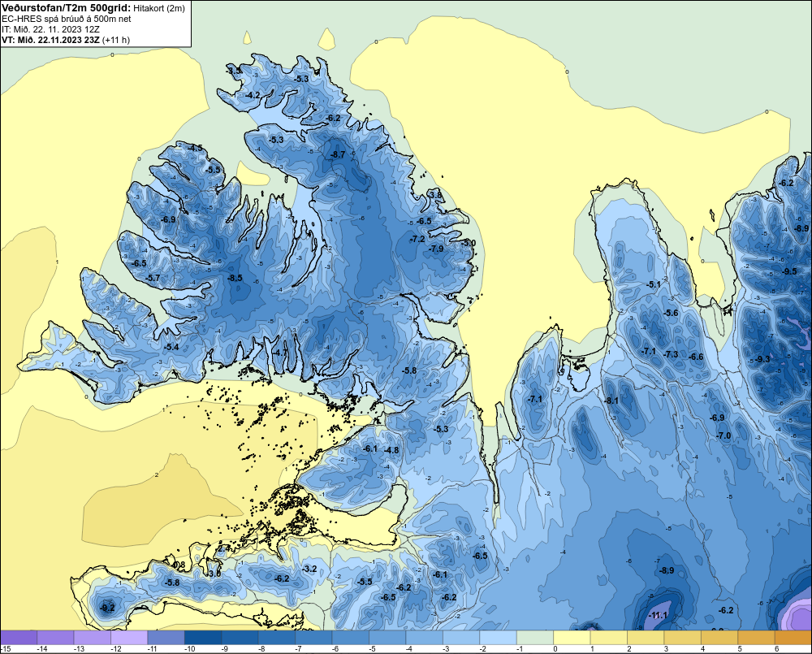Screen dimensions: 812x654
Task: Click the -6.6 temperature label
Action: tap(696, 357)
